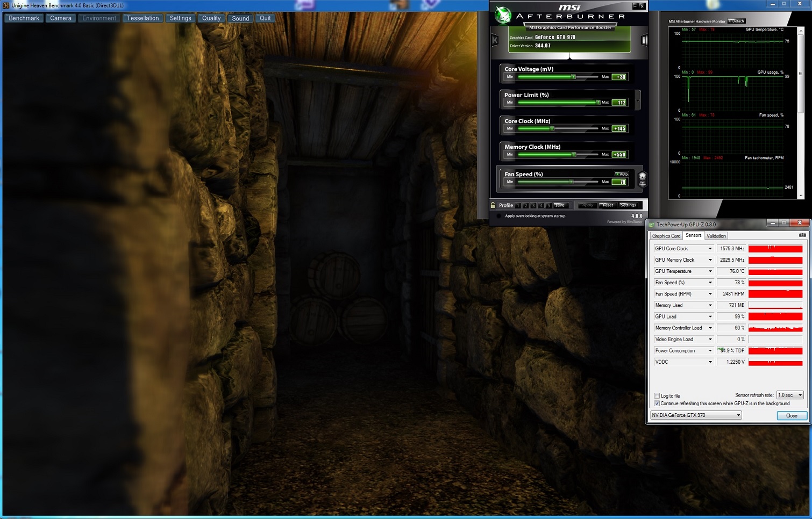The height and width of the screenshot is (519, 812).
Task: Enable the Log to file checkbox
Action: 657,396
